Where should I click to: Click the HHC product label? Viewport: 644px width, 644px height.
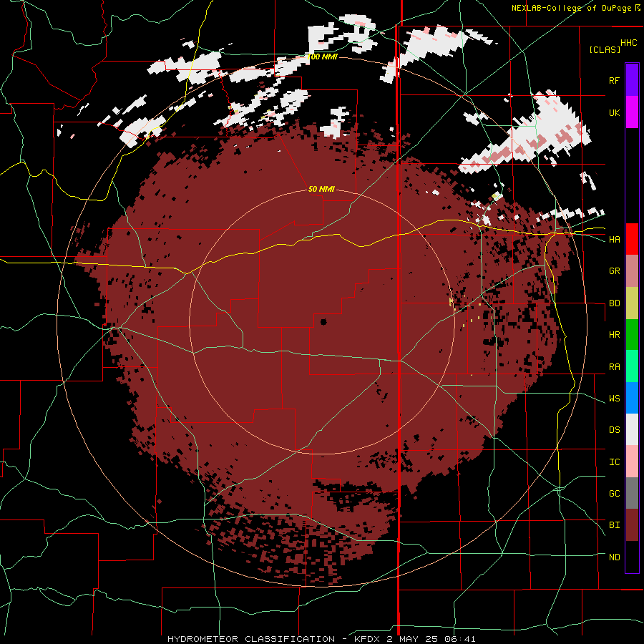click(x=628, y=43)
